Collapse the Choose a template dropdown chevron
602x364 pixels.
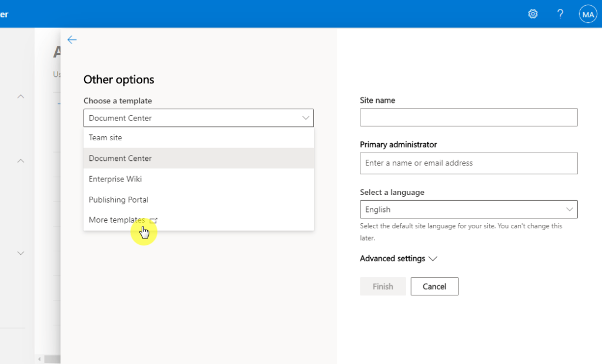point(306,118)
